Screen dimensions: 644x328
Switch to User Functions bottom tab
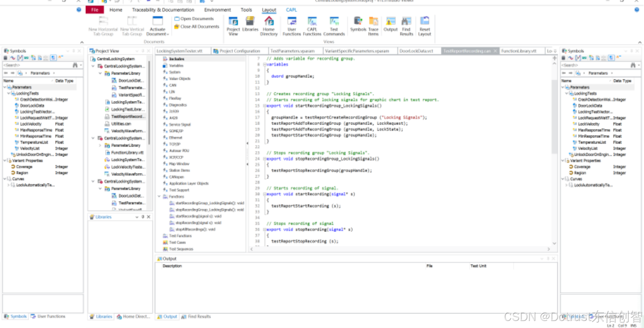[x=48, y=316]
